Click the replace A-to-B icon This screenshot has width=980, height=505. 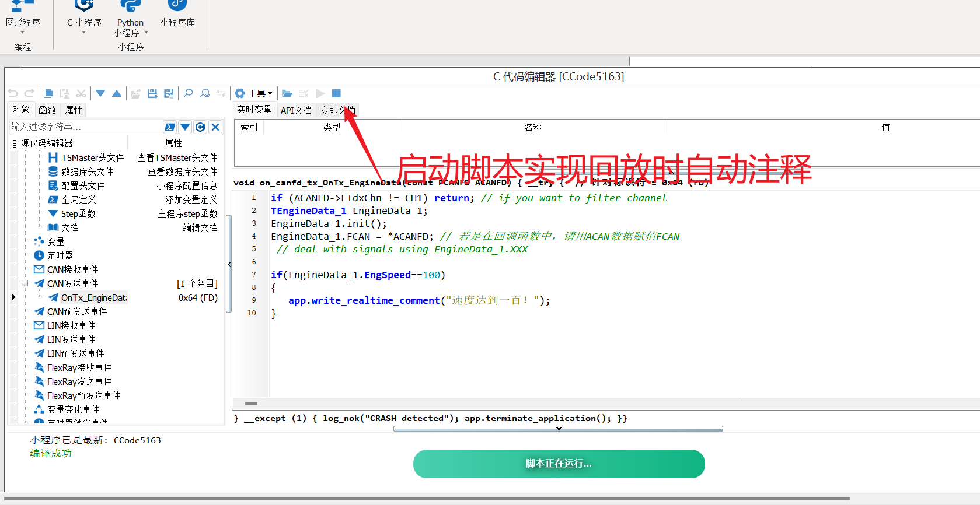click(221, 93)
